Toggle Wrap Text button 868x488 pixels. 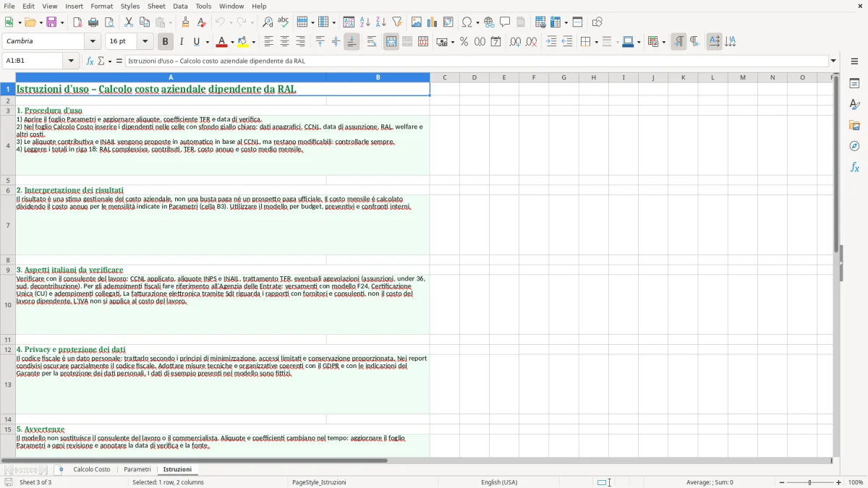click(372, 42)
